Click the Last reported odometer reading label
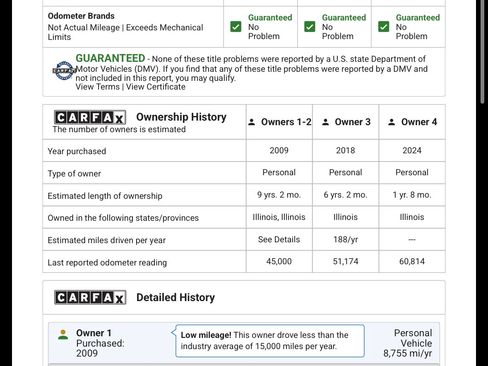 pos(107,263)
